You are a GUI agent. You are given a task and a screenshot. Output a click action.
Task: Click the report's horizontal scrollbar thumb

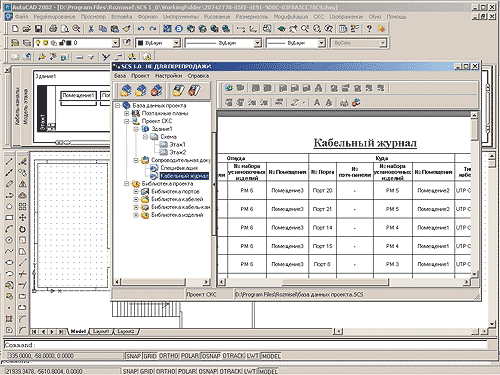pyautogui.click(x=336, y=282)
